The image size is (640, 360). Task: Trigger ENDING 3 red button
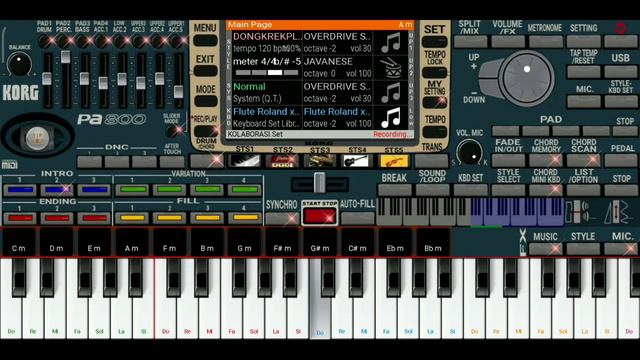(94, 218)
